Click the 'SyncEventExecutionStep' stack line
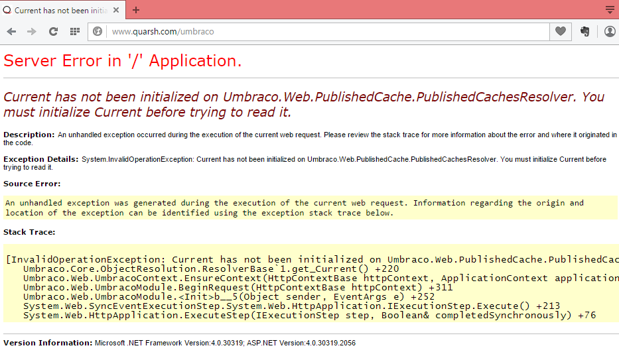The image size is (619, 364). pos(291,306)
